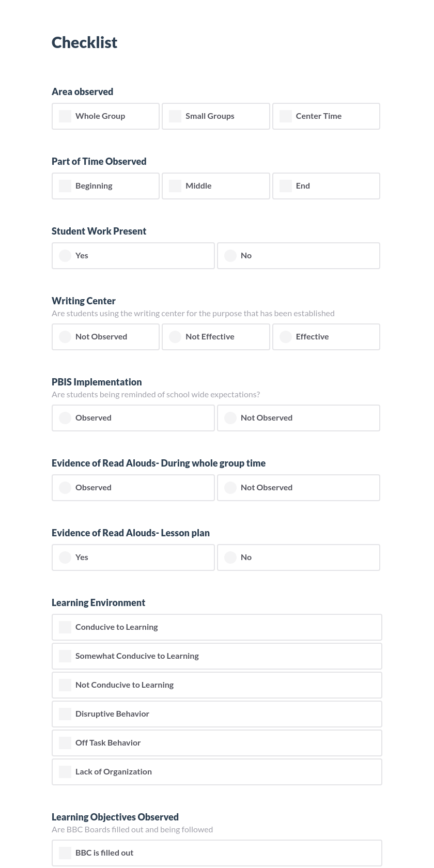Check the Whole Group option

(65, 116)
